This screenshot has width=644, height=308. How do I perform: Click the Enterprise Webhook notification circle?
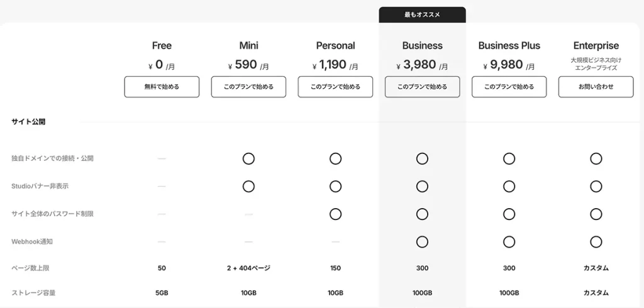pos(596,242)
